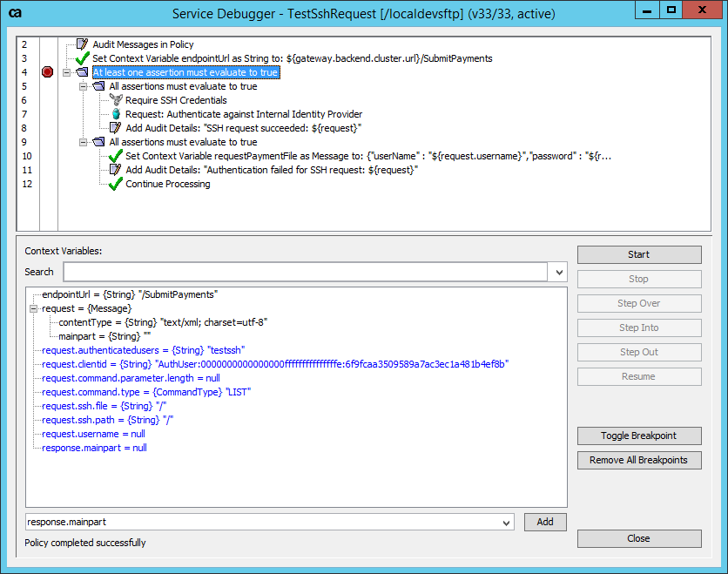This screenshot has width=728, height=574.
Task: Click the checkmark beside Set Context Variable endpointUrl
Action: pos(83,58)
